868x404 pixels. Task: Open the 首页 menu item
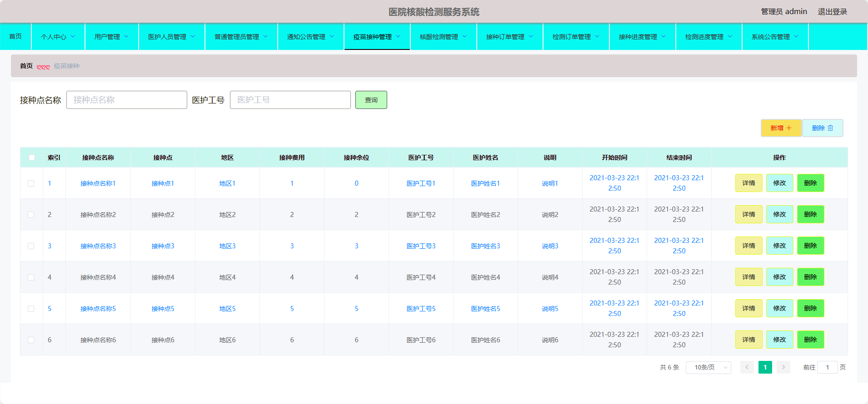pos(15,36)
